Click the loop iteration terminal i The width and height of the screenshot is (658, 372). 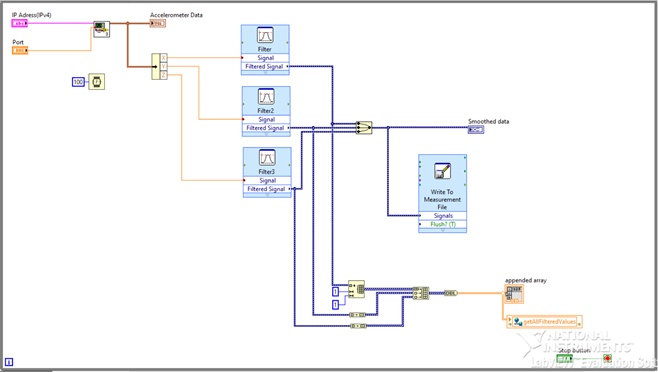pos(9,362)
